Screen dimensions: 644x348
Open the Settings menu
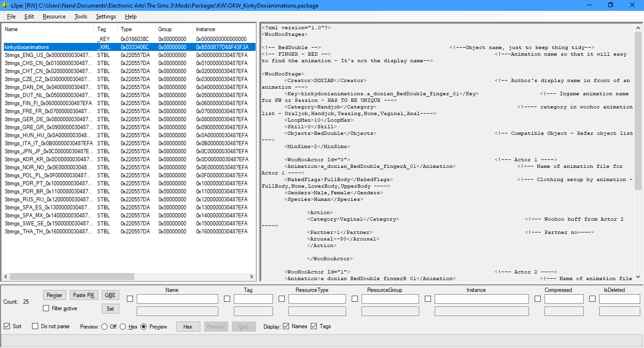(106, 17)
